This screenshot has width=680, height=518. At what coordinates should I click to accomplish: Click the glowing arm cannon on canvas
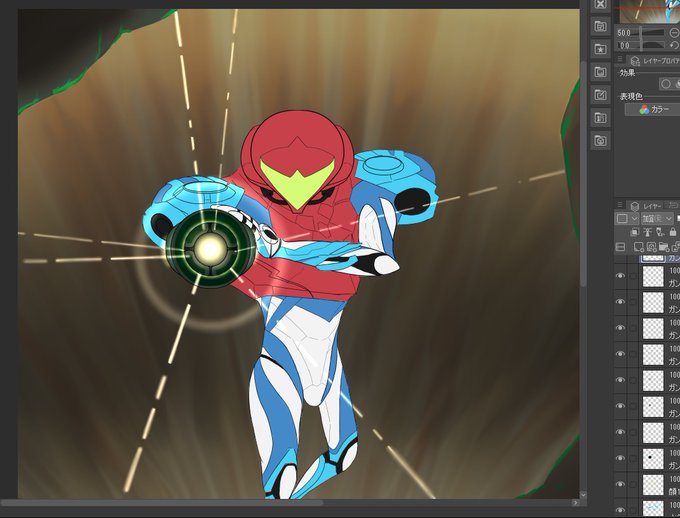210,249
